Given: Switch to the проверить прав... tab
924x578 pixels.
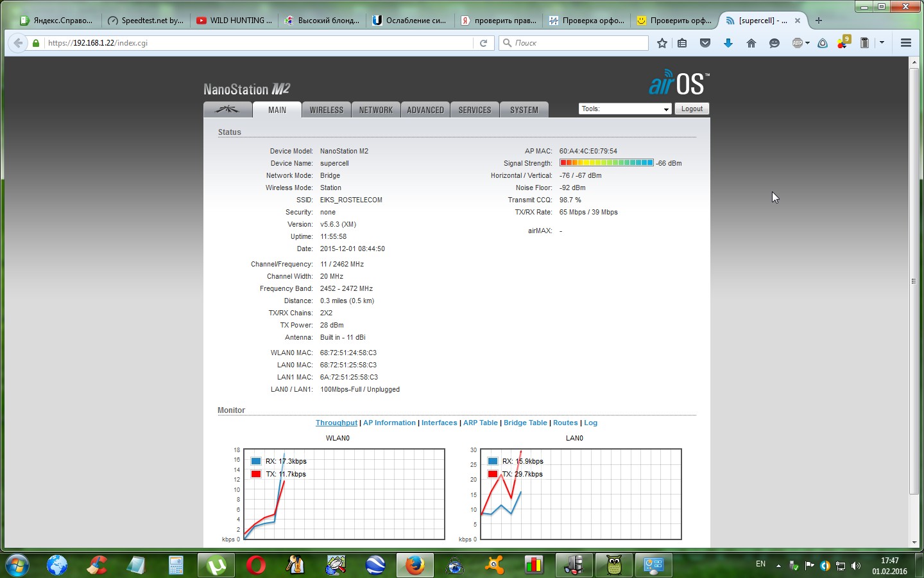Looking at the screenshot, I should pos(498,21).
